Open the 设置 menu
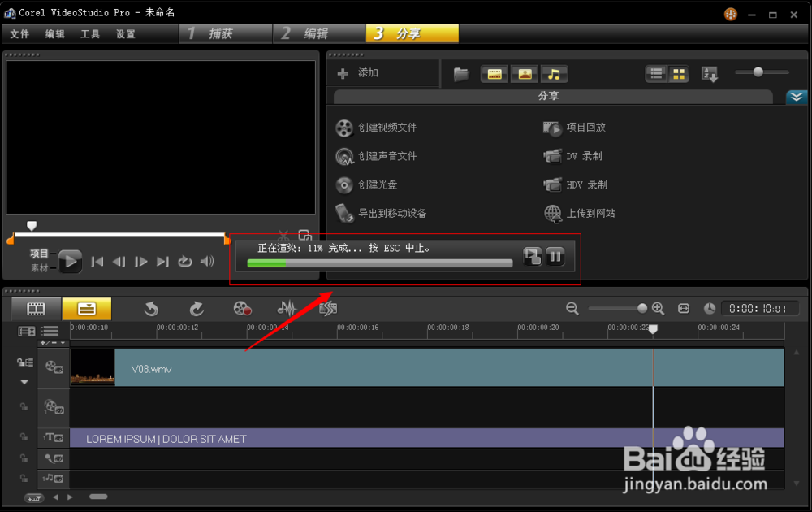Screen dimensions: 812x512 (x=125, y=34)
